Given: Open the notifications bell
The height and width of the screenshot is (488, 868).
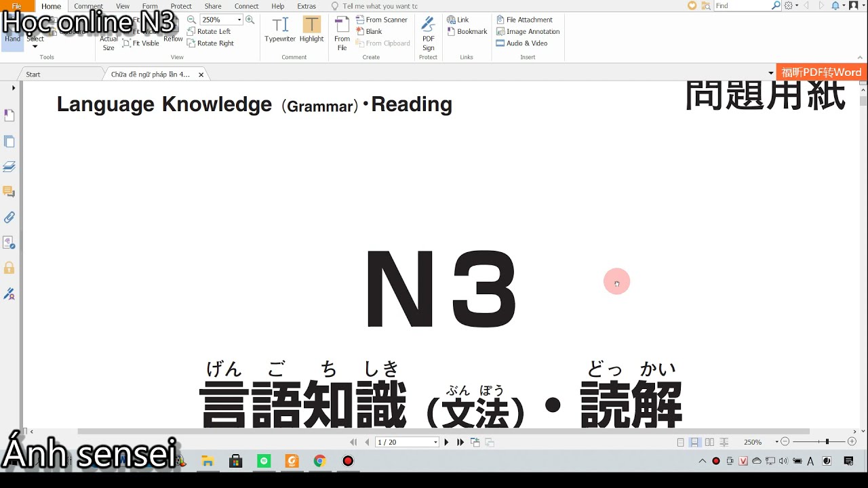Looking at the screenshot, I should pyautogui.click(x=835, y=5).
